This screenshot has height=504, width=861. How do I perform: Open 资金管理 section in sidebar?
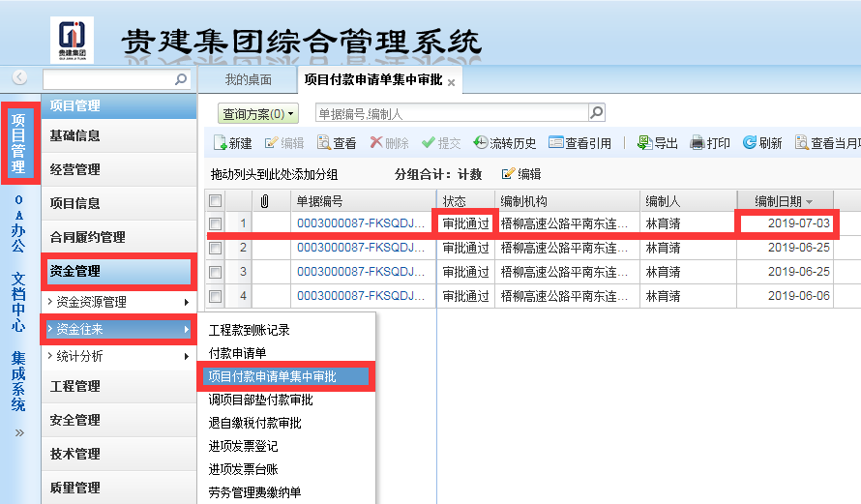pos(119,271)
